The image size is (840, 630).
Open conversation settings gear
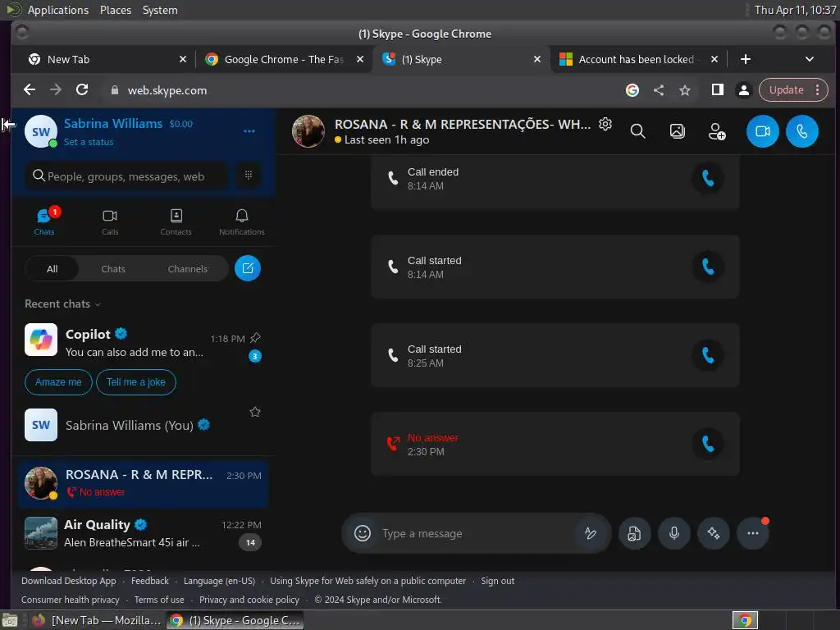pyautogui.click(x=605, y=125)
